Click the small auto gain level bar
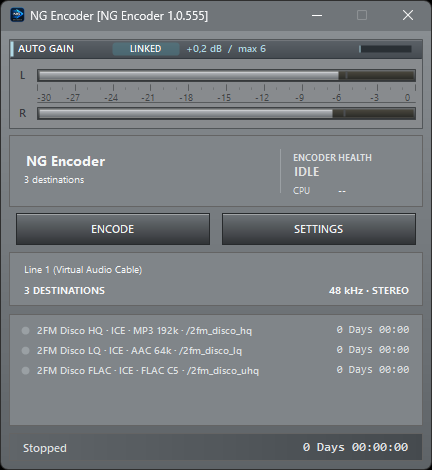The image size is (432, 470). (x=385, y=49)
